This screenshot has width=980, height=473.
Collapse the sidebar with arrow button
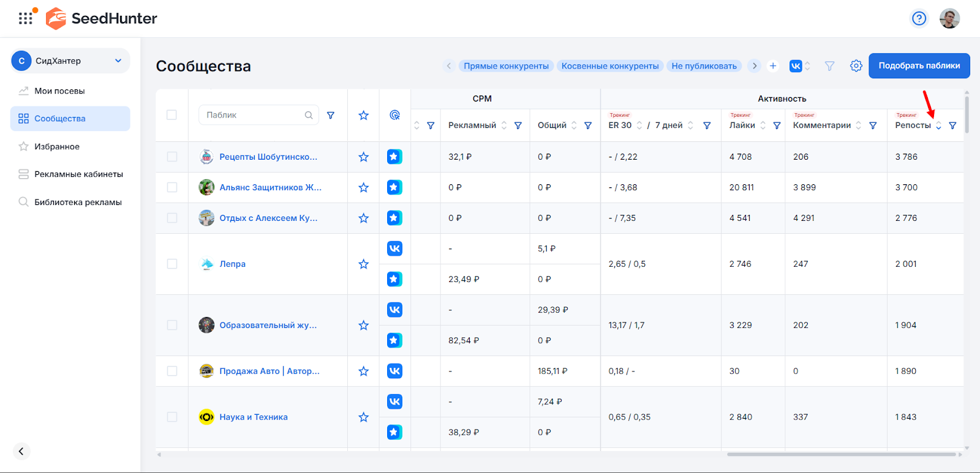[21, 451]
